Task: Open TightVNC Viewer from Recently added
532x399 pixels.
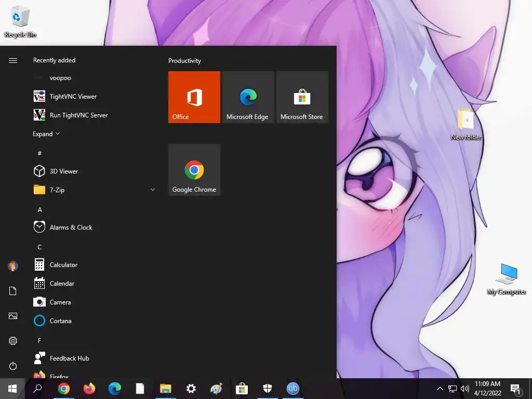Action: click(x=95, y=96)
